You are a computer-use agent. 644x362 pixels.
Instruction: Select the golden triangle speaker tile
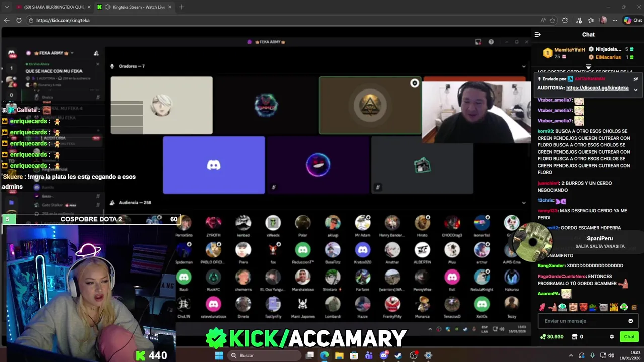[x=370, y=106]
